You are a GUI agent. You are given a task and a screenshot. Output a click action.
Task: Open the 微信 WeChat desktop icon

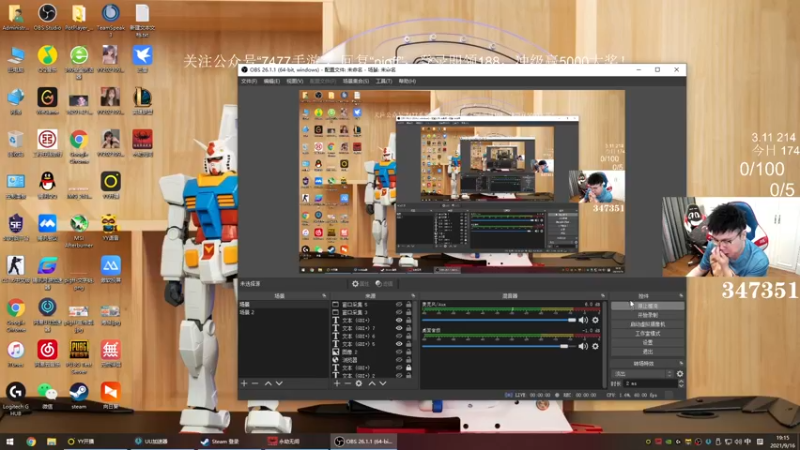point(47,396)
